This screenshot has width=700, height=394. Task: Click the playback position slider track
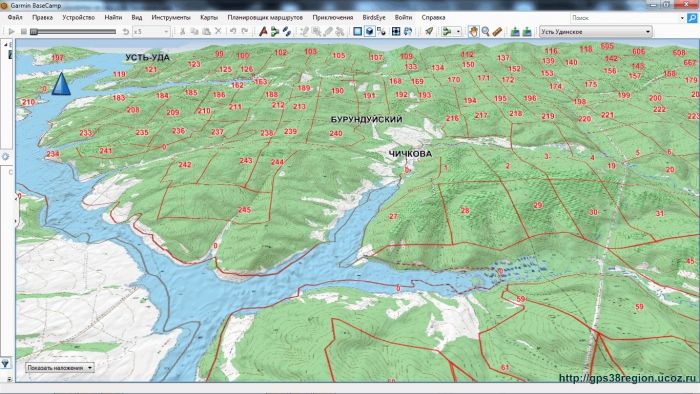(x=74, y=32)
